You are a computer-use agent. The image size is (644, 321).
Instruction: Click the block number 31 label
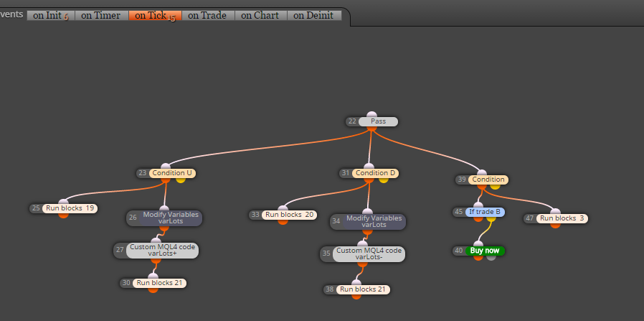[x=346, y=173]
